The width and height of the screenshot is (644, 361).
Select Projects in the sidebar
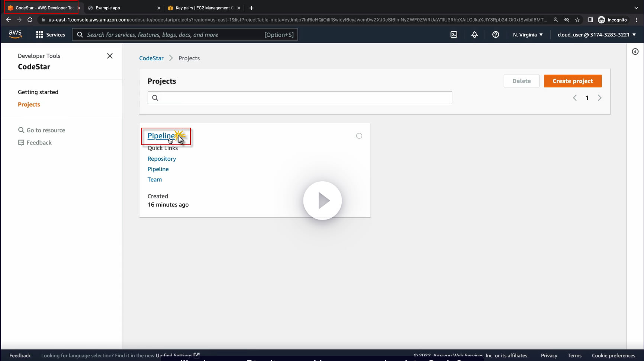click(29, 105)
